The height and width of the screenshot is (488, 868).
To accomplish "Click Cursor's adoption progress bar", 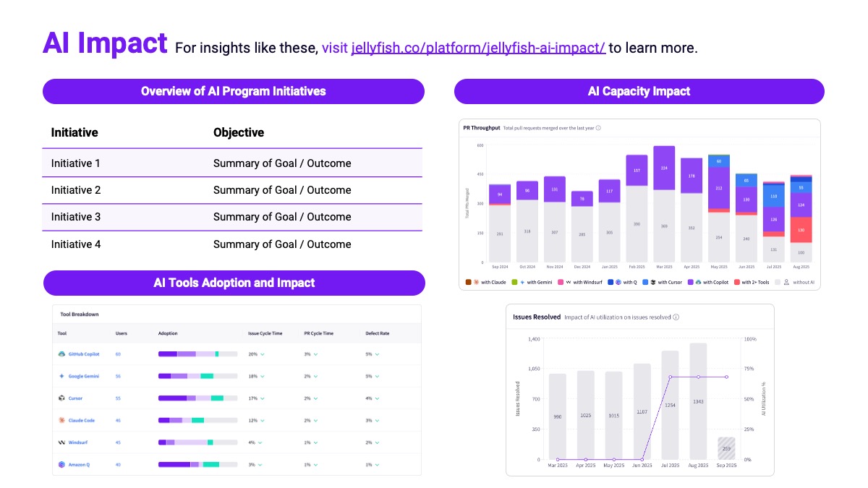I will point(195,398).
